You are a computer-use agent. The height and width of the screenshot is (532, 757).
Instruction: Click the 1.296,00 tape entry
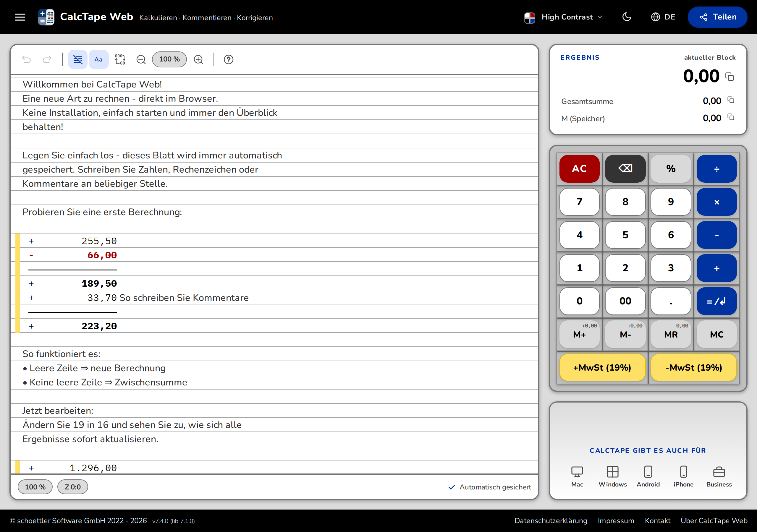point(274,467)
